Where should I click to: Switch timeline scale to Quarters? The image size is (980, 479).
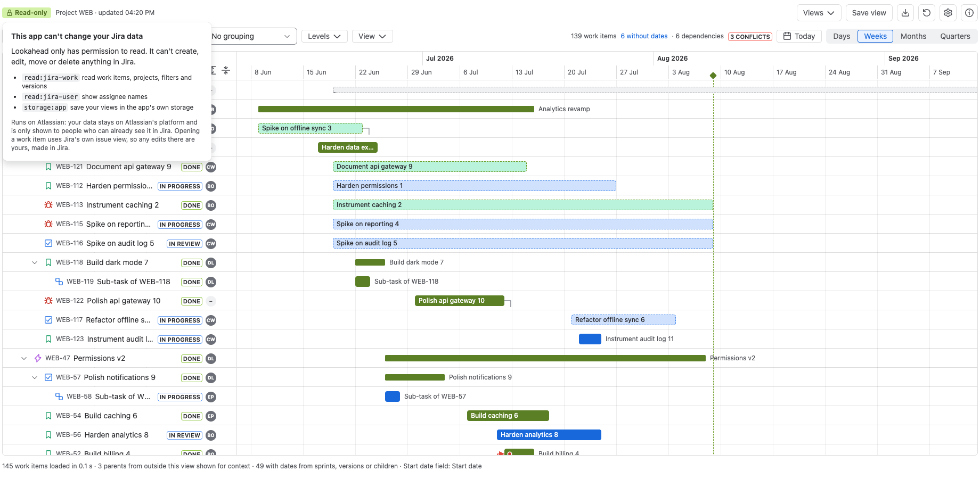pyautogui.click(x=955, y=36)
